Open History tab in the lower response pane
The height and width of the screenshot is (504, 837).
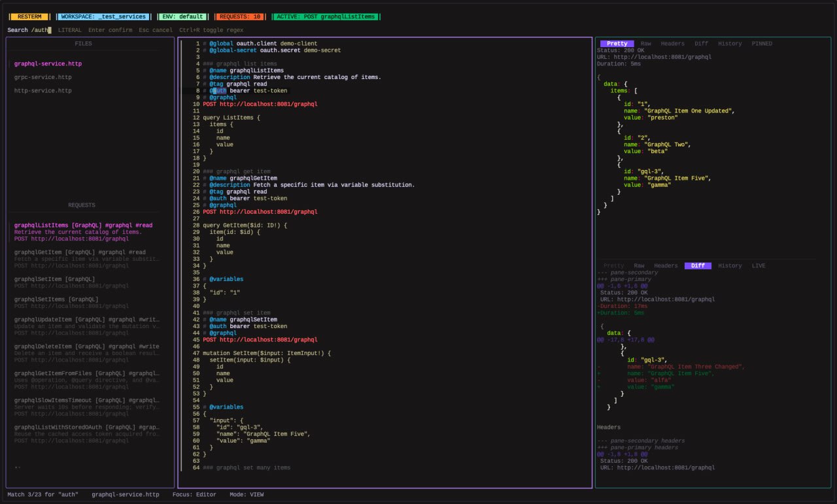click(x=730, y=266)
